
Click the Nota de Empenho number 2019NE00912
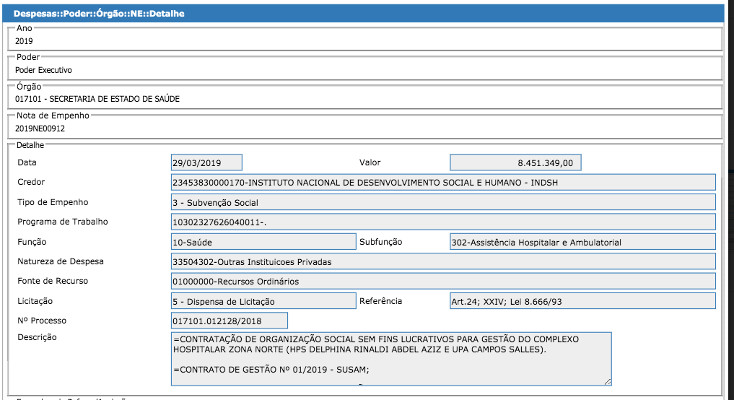point(40,129)
